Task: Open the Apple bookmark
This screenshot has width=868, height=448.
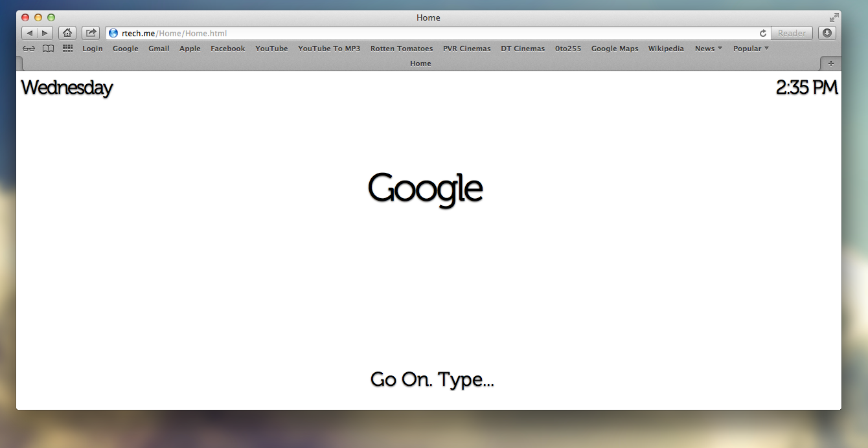Action: (190, 49)
